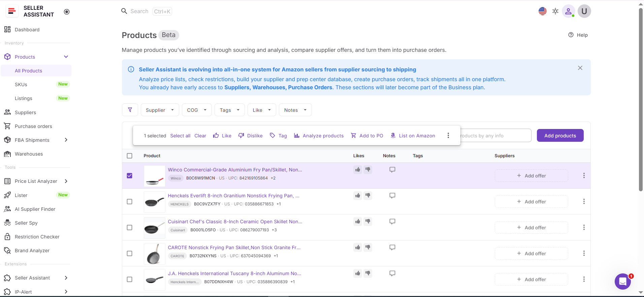Focus the top Search field

tap(147, 11)
